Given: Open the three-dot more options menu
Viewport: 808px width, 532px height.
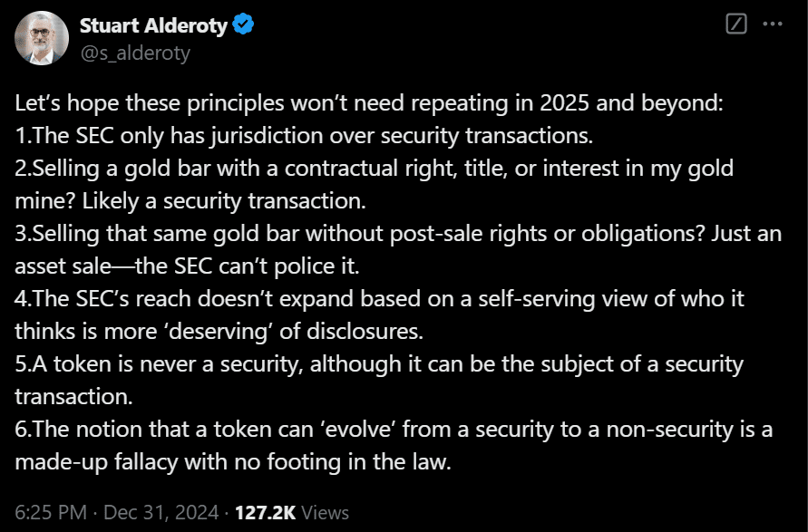Looking at the screenshot, I should [773, 24].
